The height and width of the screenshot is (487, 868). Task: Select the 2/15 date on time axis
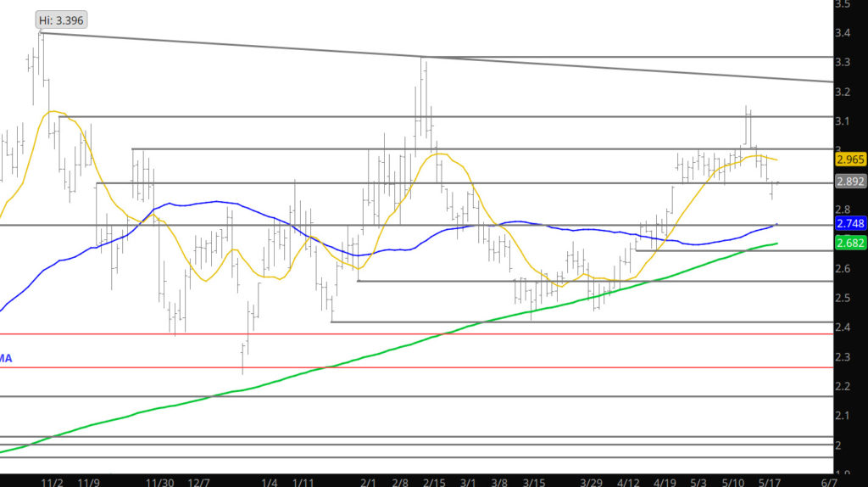434,482
